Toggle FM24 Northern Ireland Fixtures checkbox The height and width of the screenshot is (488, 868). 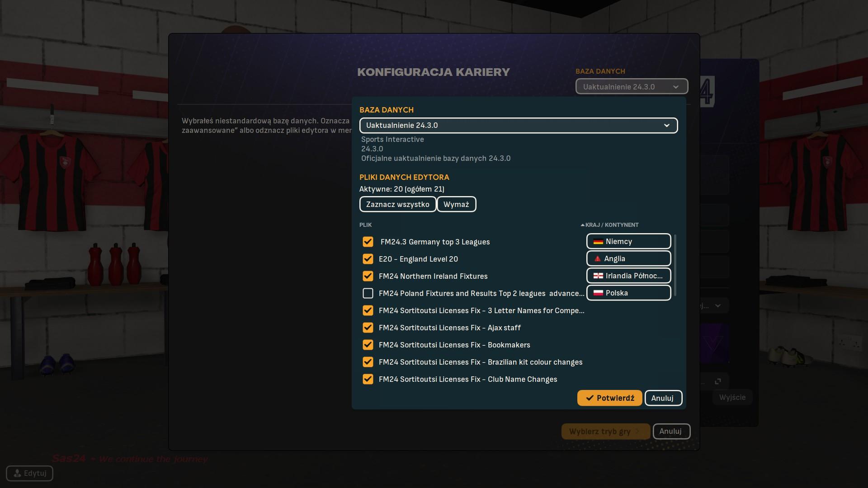coord(368,276)
